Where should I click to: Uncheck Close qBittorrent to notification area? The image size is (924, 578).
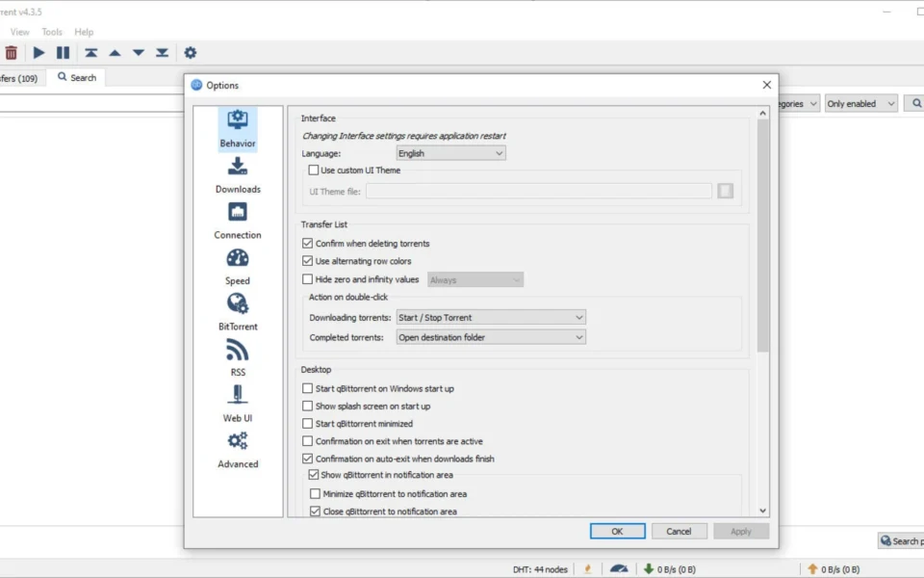coord(315,512)
